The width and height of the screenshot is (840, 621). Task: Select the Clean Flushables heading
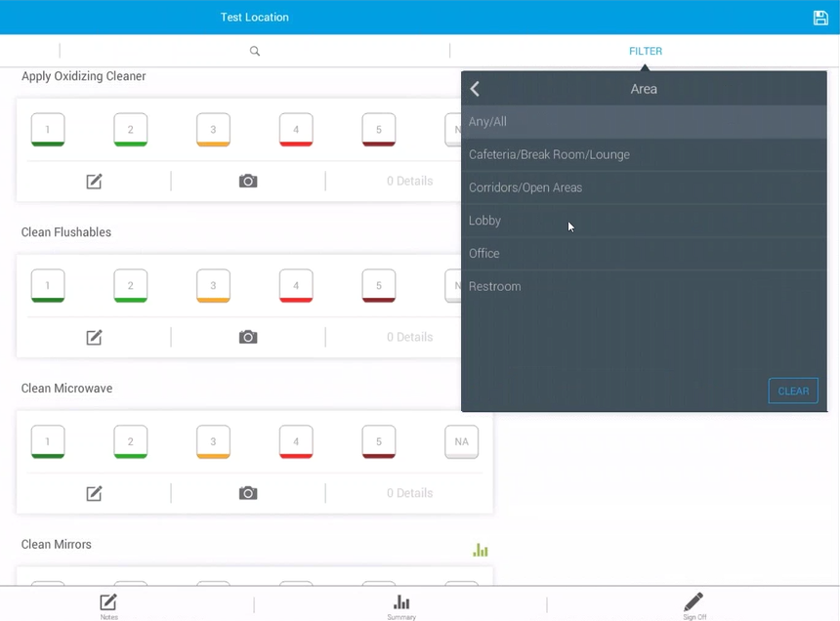click(x=66, y=232)
